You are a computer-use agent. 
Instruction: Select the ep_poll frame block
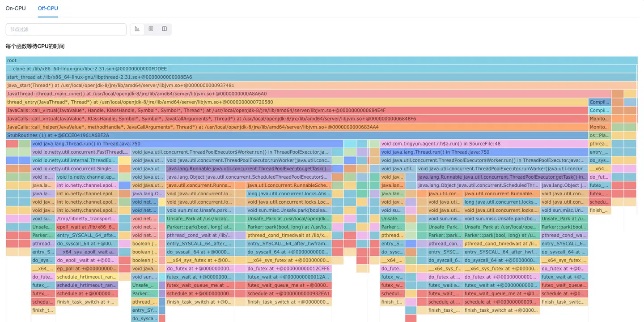(x=87, y=269)
